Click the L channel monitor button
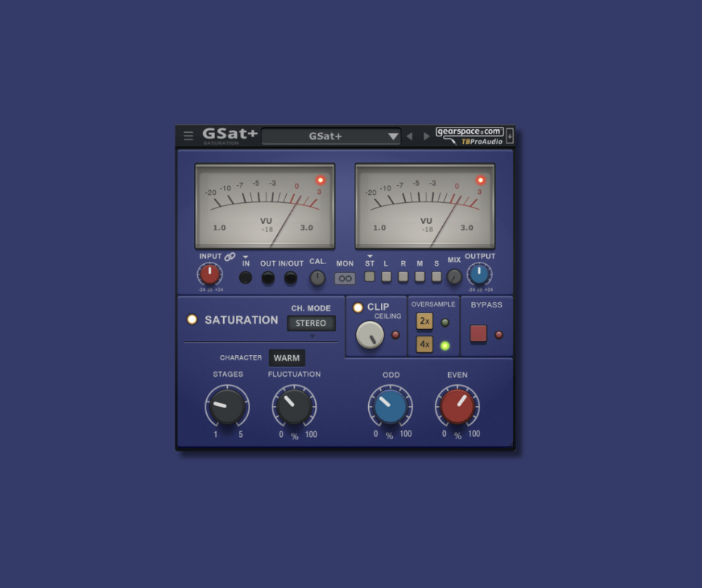Screen dimensions: 702x588 tap(386, 276)
